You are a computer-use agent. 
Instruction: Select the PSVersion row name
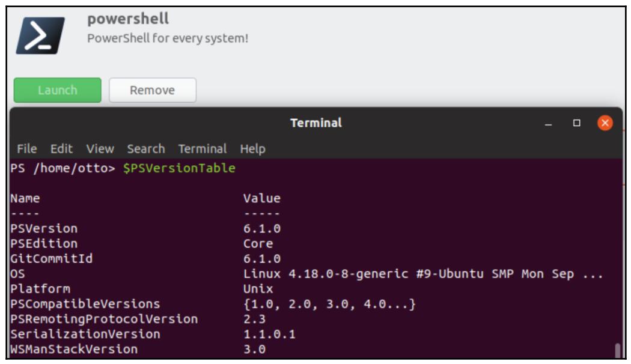[x=44, y=228]
